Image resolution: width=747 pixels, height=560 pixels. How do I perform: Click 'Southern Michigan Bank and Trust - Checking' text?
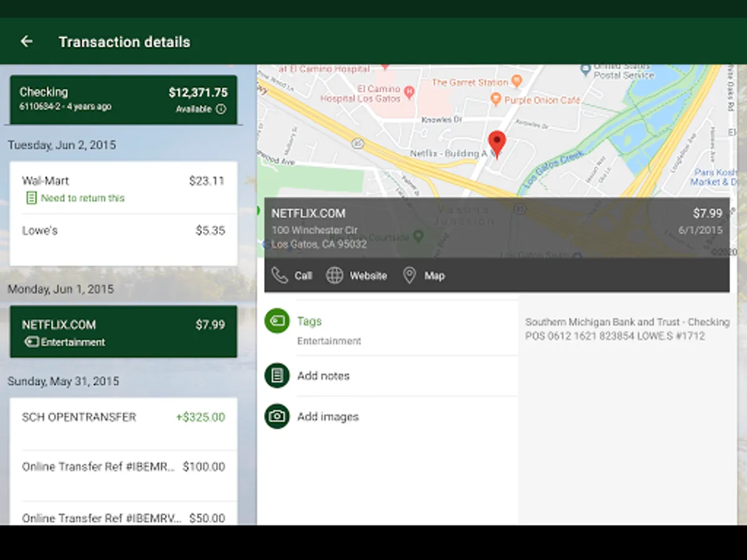pos(627,322)
